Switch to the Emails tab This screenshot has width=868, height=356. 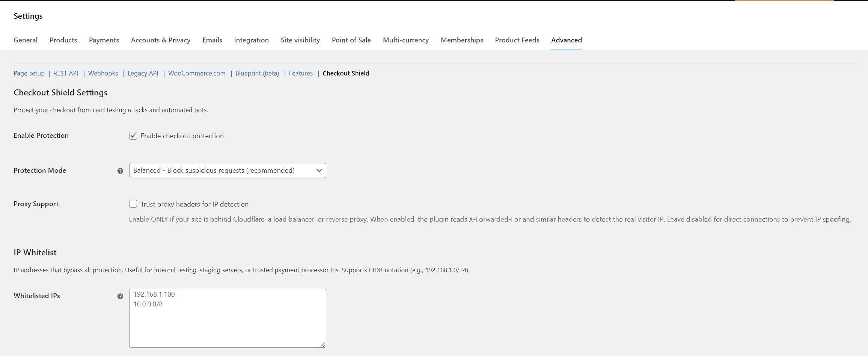click(x=212, y=40)
